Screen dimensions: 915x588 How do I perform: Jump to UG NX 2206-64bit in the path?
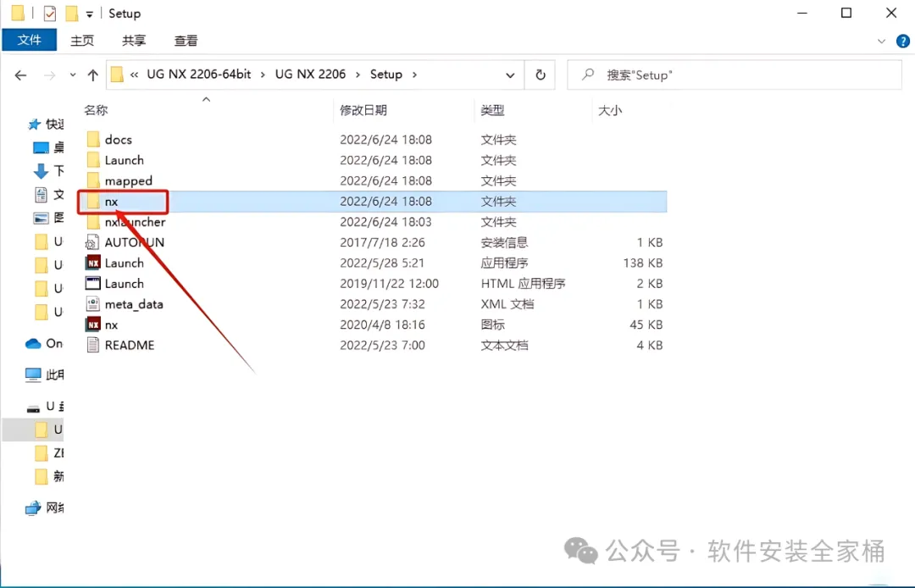point(199,74)
